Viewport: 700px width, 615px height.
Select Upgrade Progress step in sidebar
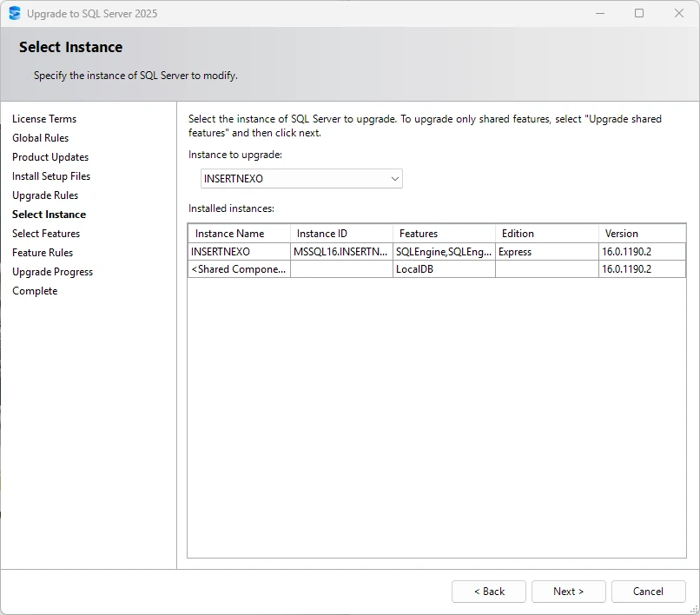(x=53, y=272)
